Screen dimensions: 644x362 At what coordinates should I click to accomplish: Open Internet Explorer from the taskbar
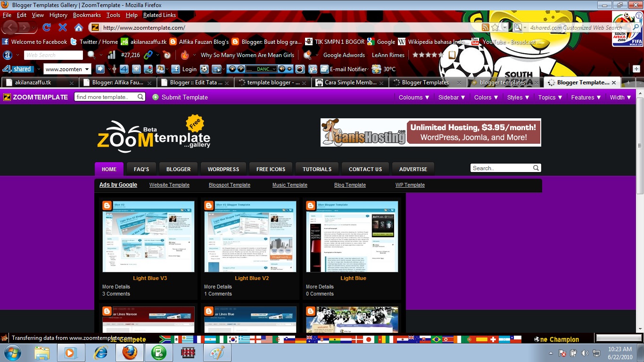(x=100, y=352)
